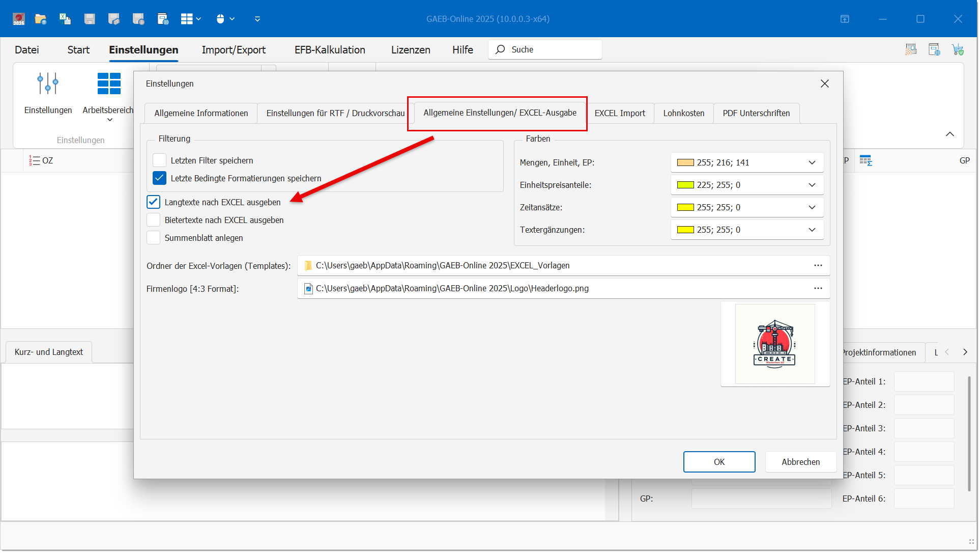Viewport: 980px width, 553px height.
Task: Confirm the dialog with OK
Action: [718, 462]
